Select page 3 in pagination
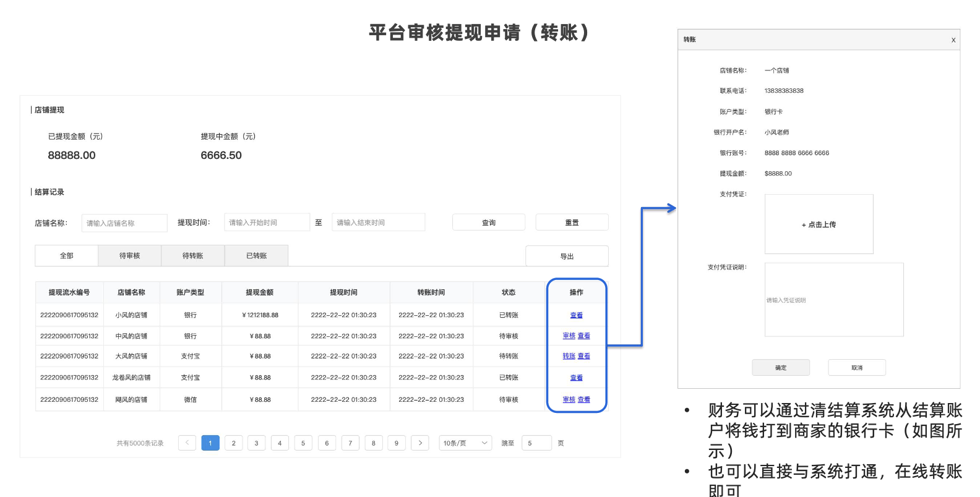The image size is (980, 497). pyautogui.click(x=257, y=443)
